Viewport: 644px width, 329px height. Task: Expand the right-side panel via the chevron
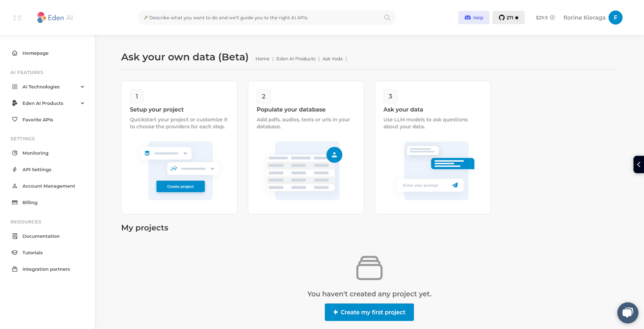(639, 164)
